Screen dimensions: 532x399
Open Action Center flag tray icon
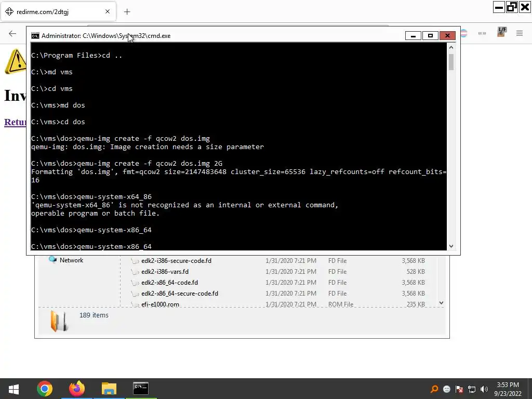(459, 389)
